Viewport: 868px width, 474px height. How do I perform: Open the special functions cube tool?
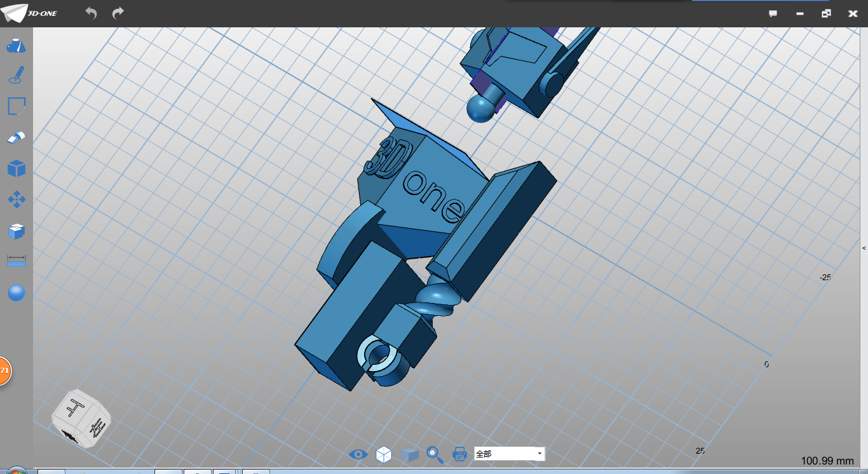coord(16,168)
